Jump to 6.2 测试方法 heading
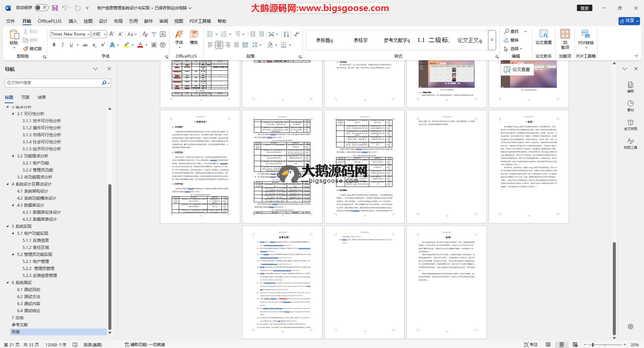The image size is (644, 348). click(x=29, y=297)
